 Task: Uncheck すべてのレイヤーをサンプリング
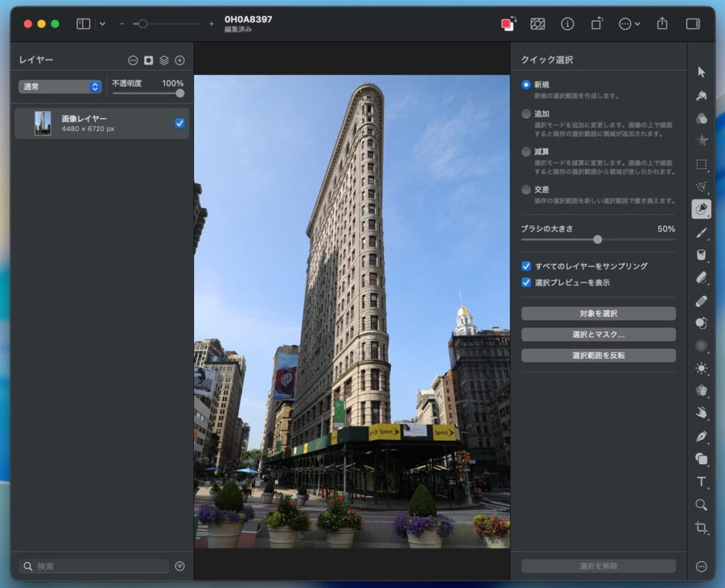[x=526, y=266]
